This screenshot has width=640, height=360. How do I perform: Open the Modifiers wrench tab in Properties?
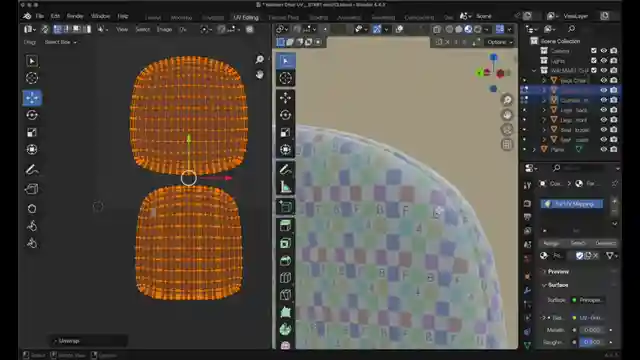pos(527,290)
